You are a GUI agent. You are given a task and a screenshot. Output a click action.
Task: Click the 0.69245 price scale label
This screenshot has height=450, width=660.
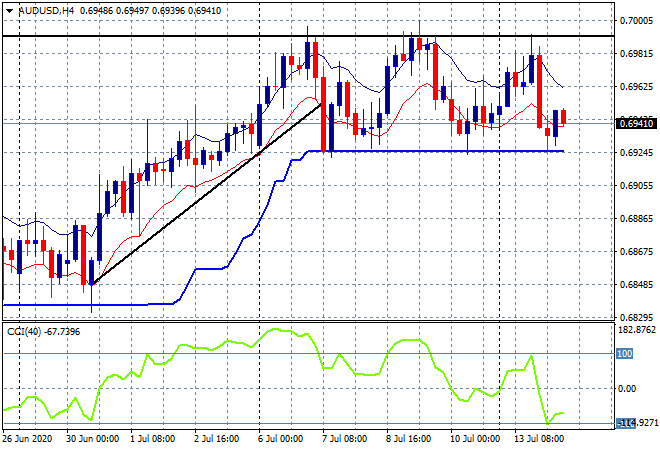637,152
